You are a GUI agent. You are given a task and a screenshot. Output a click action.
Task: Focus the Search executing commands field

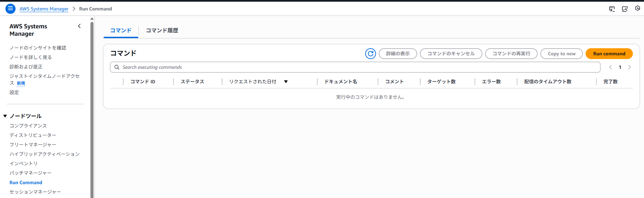(x=355, y=67)
